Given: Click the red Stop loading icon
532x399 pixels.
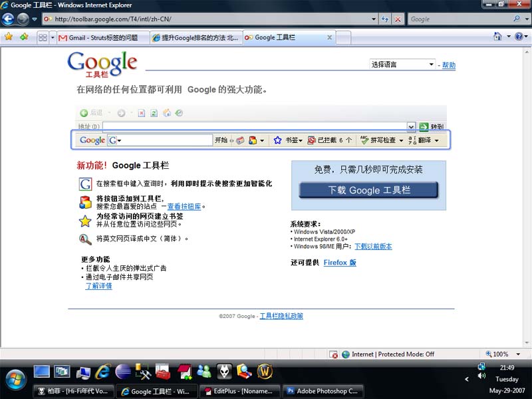Looking at the screenshot, I should tap(398, 19).
